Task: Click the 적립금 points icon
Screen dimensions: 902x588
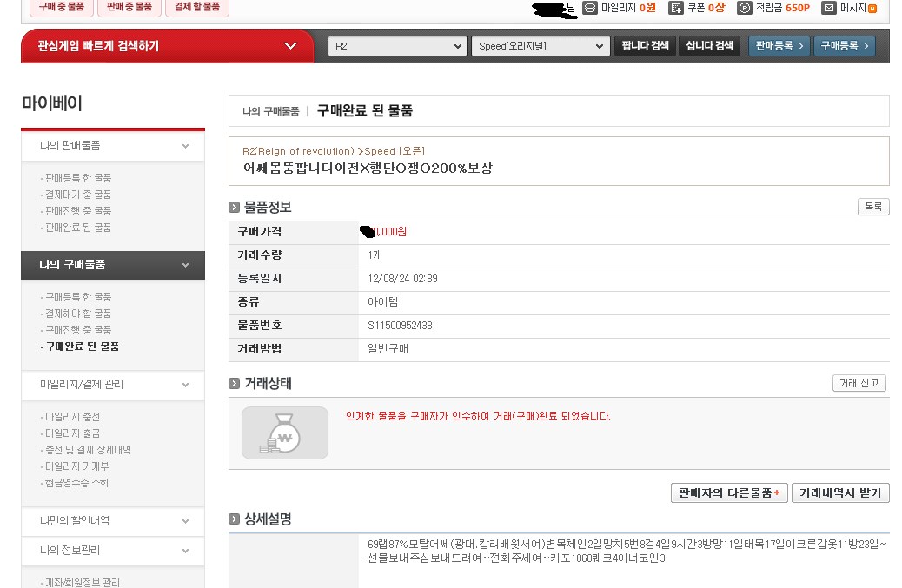Action: (745, 8)
